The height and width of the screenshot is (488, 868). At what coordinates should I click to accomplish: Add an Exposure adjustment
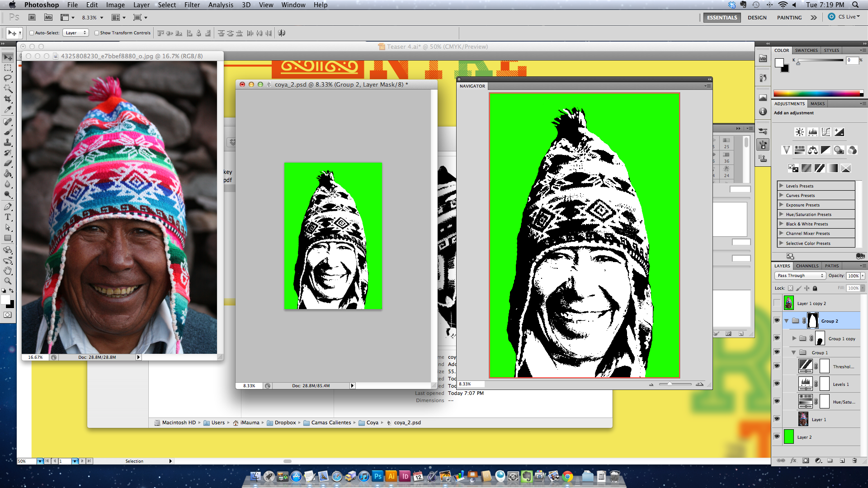839,132
